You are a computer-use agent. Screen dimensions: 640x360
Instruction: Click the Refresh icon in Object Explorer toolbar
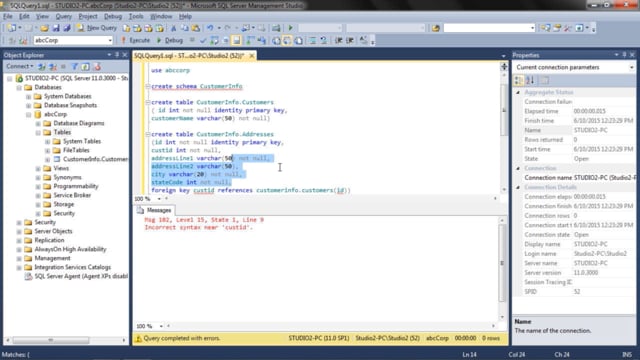85,66
